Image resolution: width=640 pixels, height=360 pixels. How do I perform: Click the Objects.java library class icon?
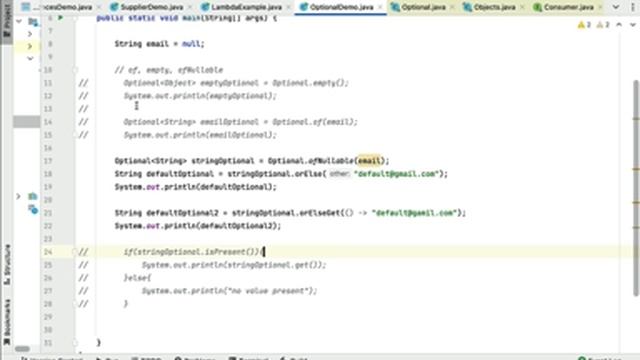pos(467,7)
